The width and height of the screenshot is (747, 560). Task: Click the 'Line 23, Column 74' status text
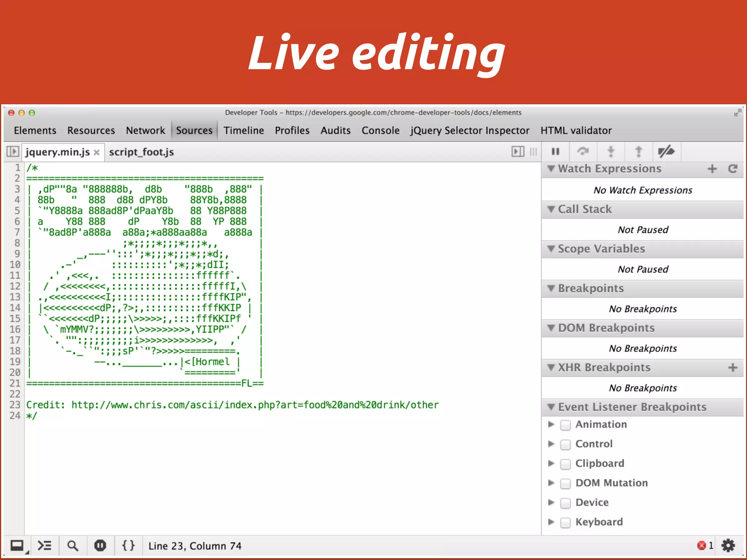[x=195, y=546]
